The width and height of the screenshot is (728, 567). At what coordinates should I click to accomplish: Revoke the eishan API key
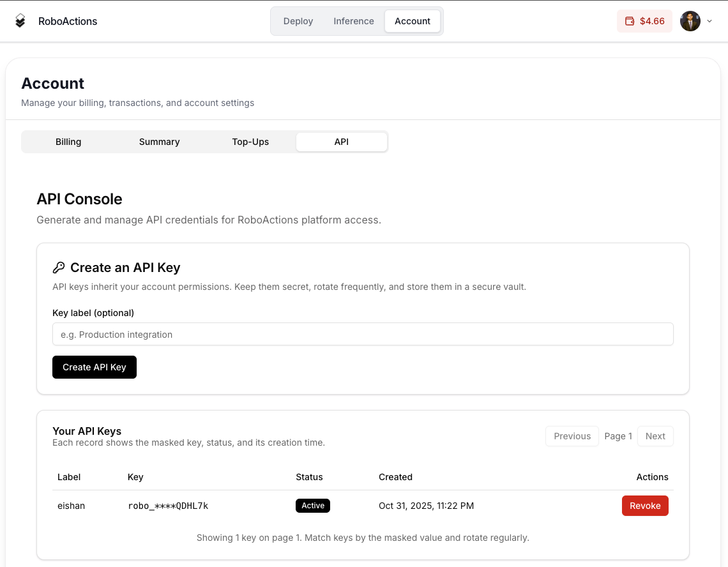(x=645, y=506)
